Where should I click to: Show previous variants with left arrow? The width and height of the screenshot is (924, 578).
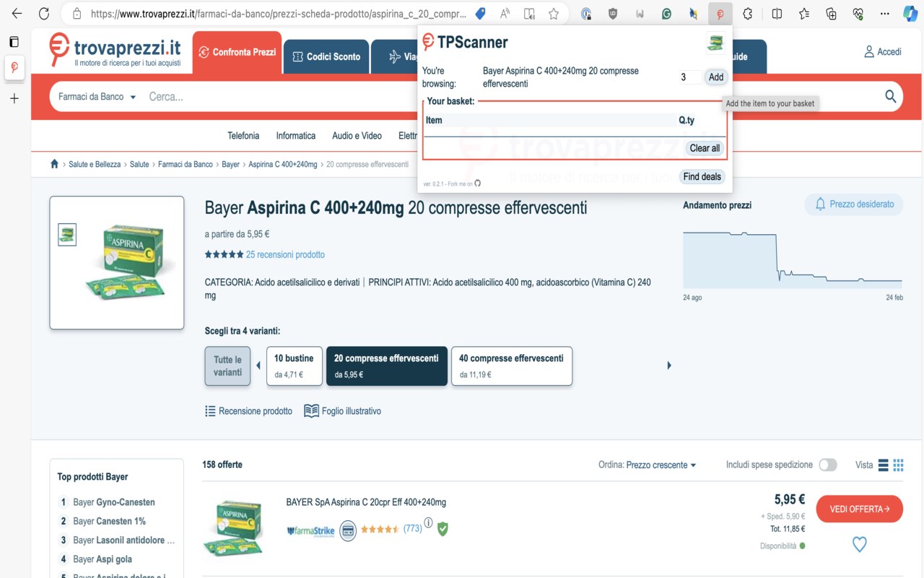click(258, 366)
